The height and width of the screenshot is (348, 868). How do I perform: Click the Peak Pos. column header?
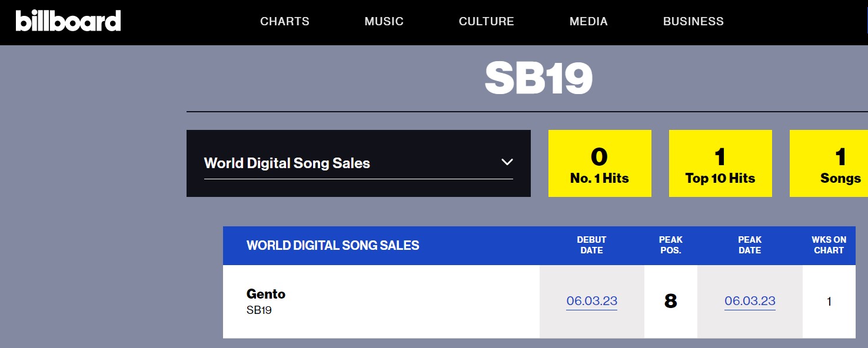(x=670, y=245)
